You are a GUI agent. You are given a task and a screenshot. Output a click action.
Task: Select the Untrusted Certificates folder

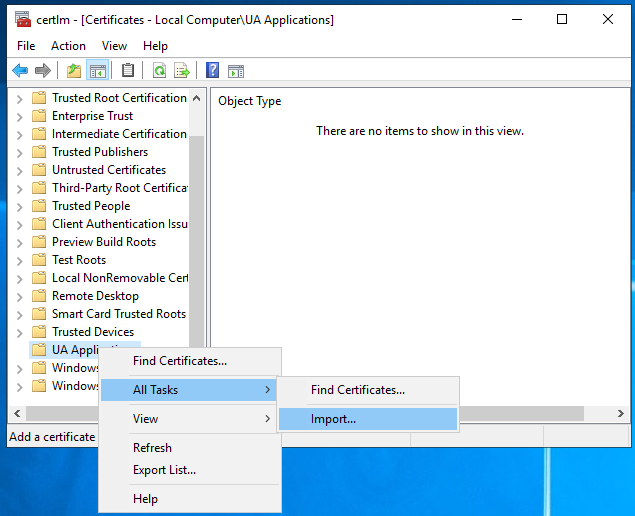pyautogui.click(x=109, y=170)
